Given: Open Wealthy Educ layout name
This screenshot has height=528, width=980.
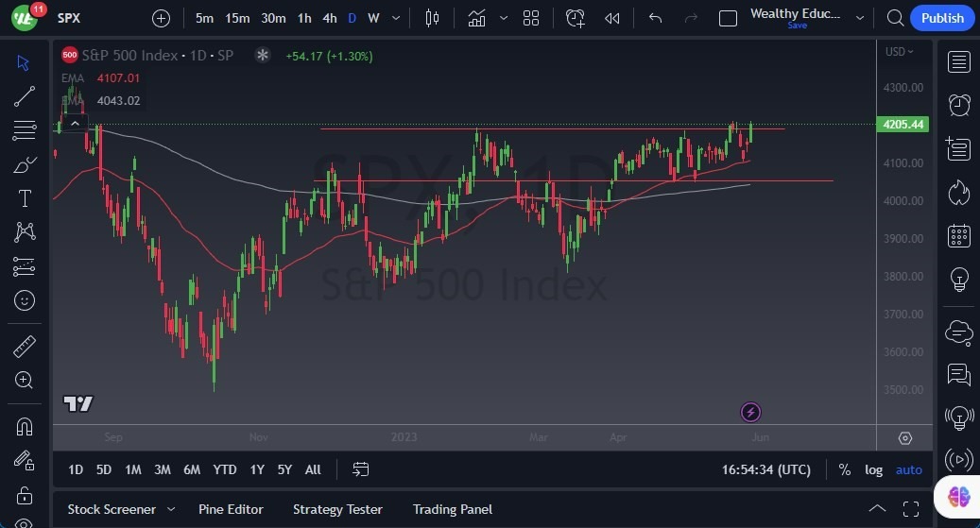Looking at the screenshot, I should point(795,14).
